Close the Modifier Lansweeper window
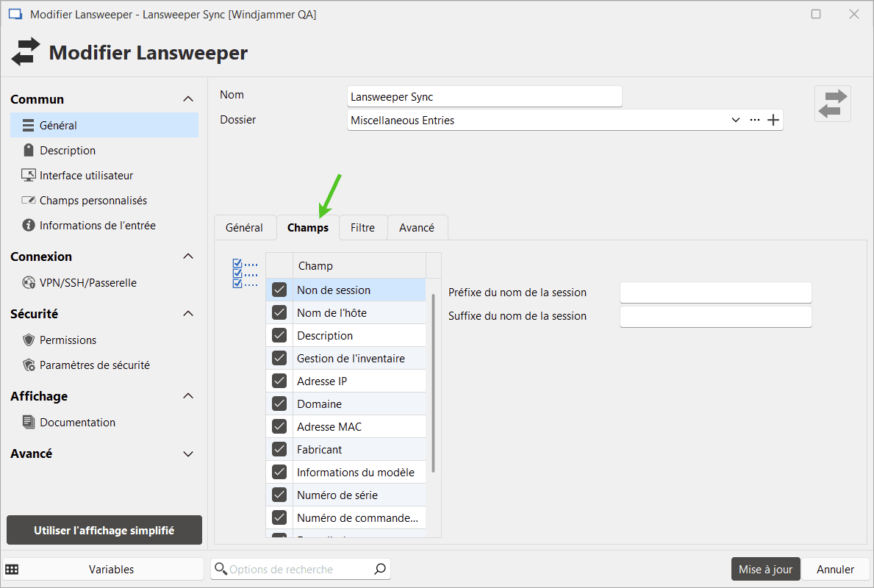The height and width of the screenshot is (588, 874). point(853,14)
